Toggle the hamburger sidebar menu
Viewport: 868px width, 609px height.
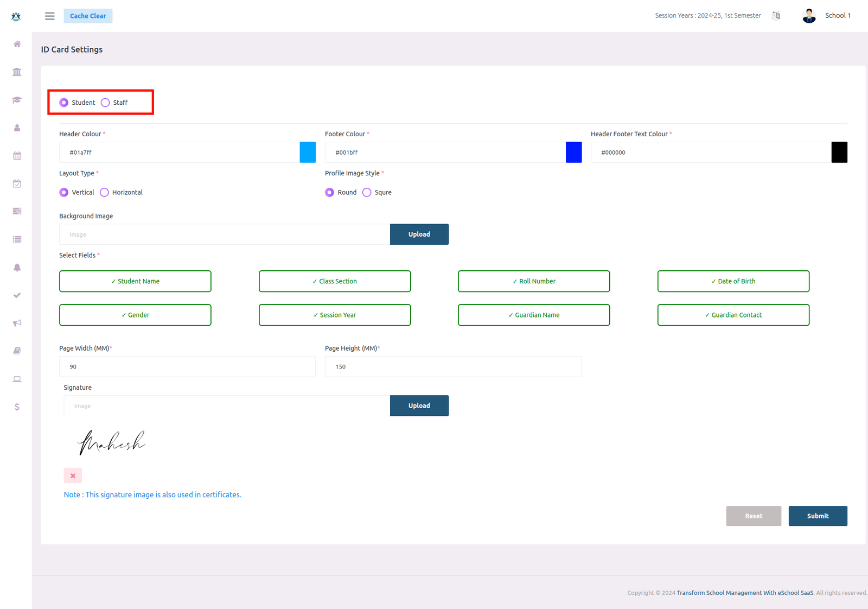pyautogui.click(x=50, y=16)
